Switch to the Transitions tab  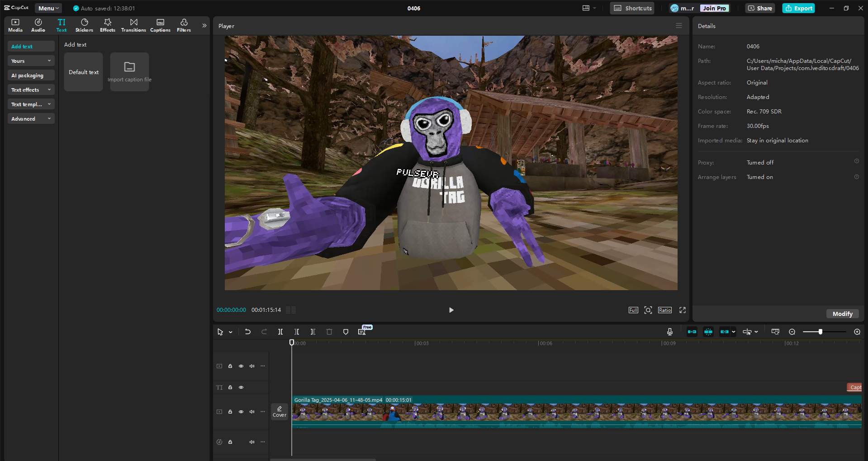(x=133, y=25)
